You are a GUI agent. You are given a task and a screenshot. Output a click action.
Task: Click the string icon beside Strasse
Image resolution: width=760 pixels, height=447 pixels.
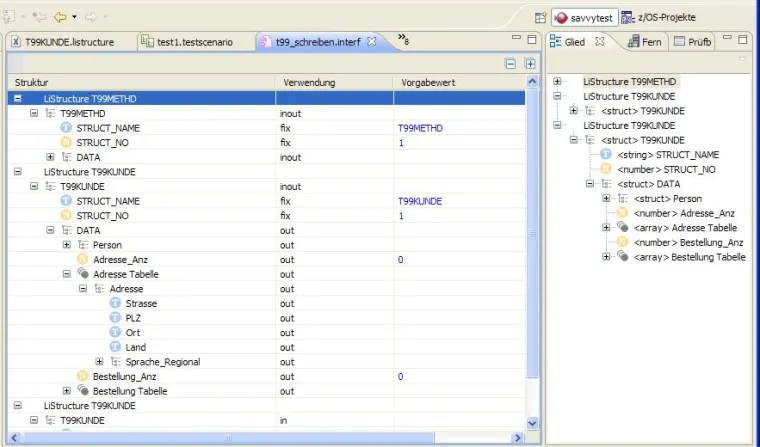(x=115, y=303)
